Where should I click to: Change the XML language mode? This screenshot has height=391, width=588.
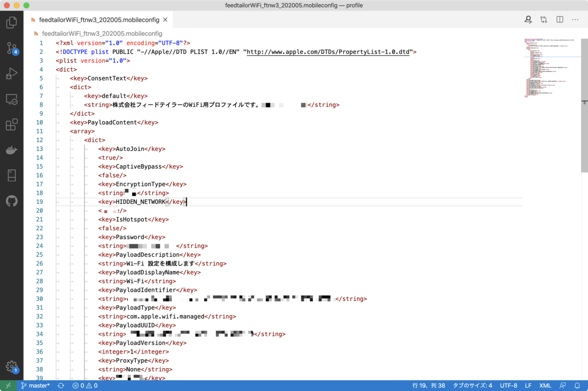(x=545, y=386)
